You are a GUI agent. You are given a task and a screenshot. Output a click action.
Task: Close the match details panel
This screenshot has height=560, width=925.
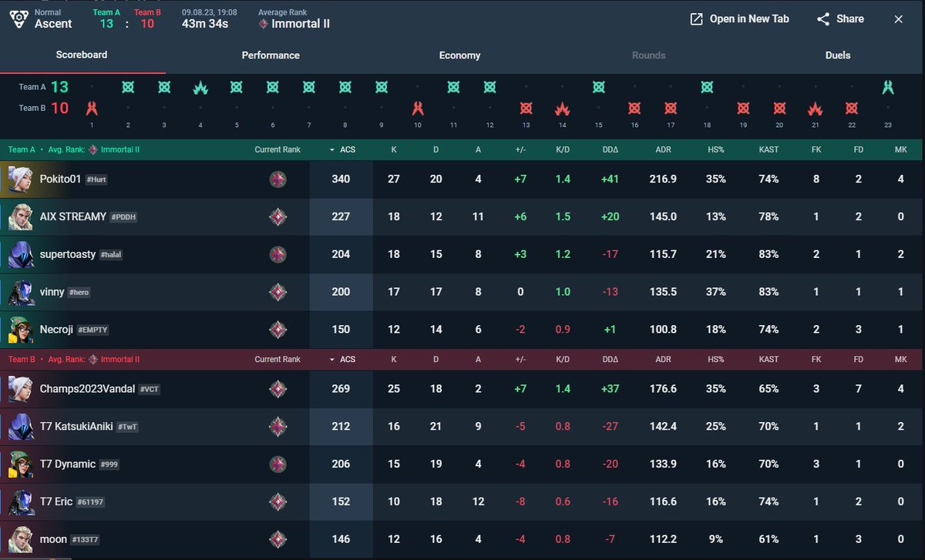coord(898,19)
